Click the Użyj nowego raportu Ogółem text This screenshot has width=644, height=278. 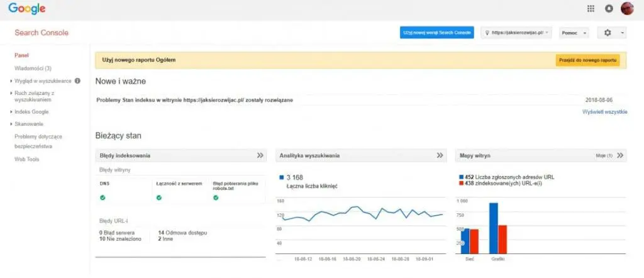(139, 60)
